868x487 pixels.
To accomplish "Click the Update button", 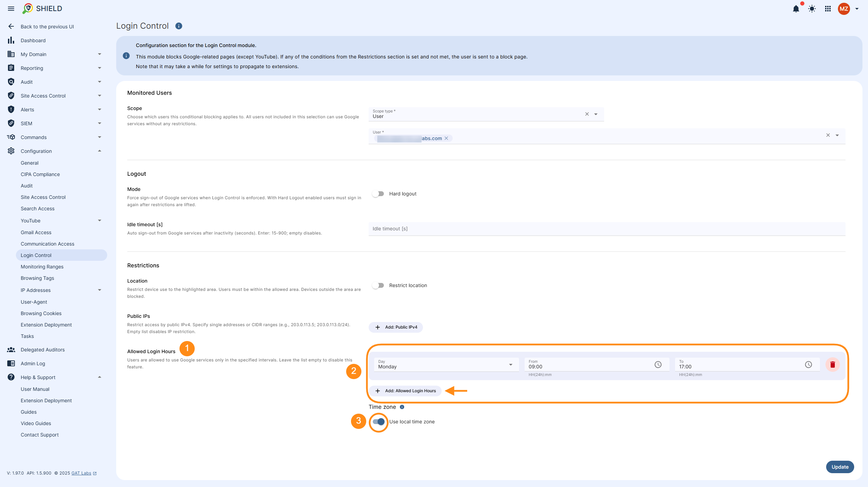I will click(840, 467).
